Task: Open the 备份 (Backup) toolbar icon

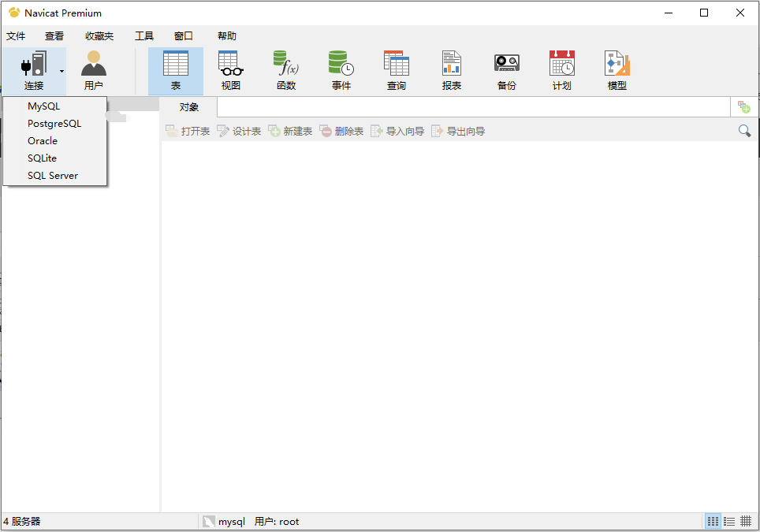Action: [507, 71]
